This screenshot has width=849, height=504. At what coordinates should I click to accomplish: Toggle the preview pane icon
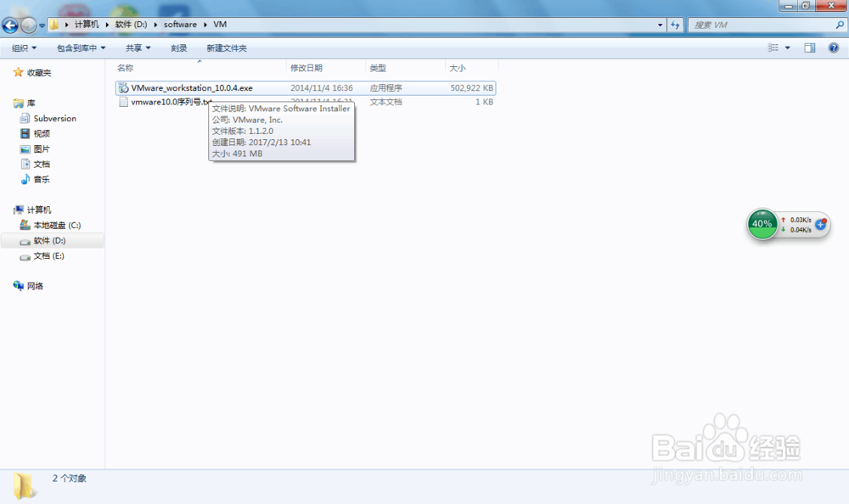pyautogui.click(x=809, y=48)
